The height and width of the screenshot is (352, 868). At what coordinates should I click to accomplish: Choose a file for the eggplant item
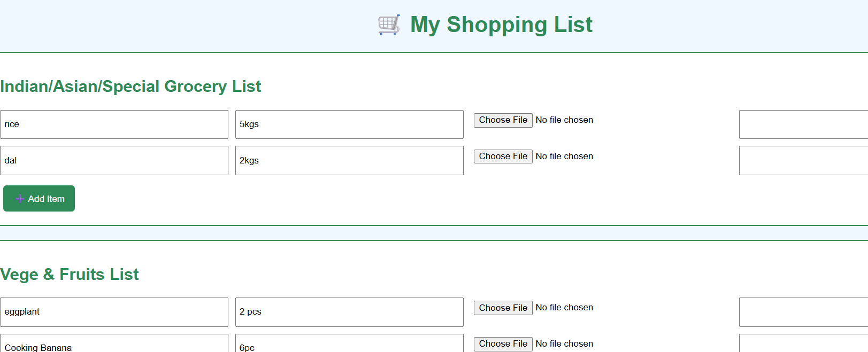point(503,308)
